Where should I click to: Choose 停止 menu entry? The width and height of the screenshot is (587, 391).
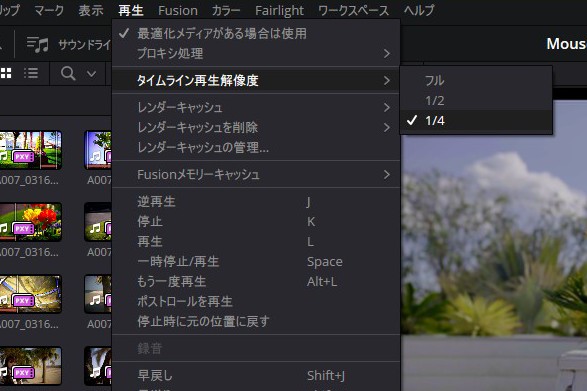point(256,222)
